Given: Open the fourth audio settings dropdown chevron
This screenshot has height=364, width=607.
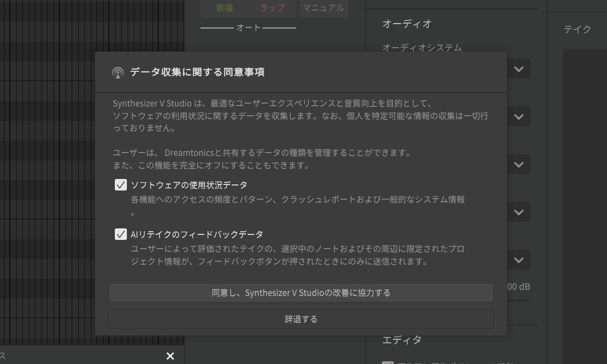Looking at the screenshot, I should [519, 212].
